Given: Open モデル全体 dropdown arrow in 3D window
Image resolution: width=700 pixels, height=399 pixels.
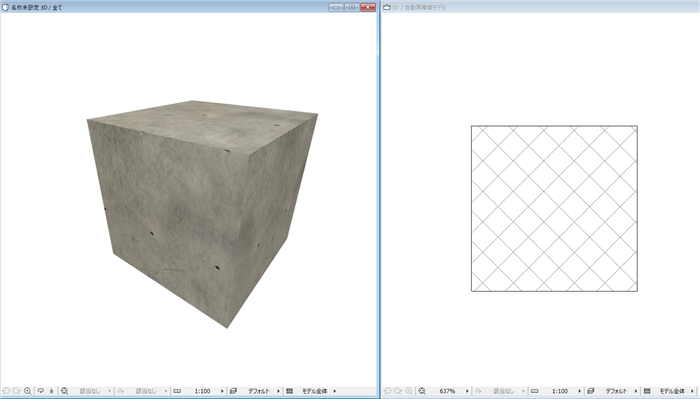Looking at the screenshot, I should pos(334,391).
